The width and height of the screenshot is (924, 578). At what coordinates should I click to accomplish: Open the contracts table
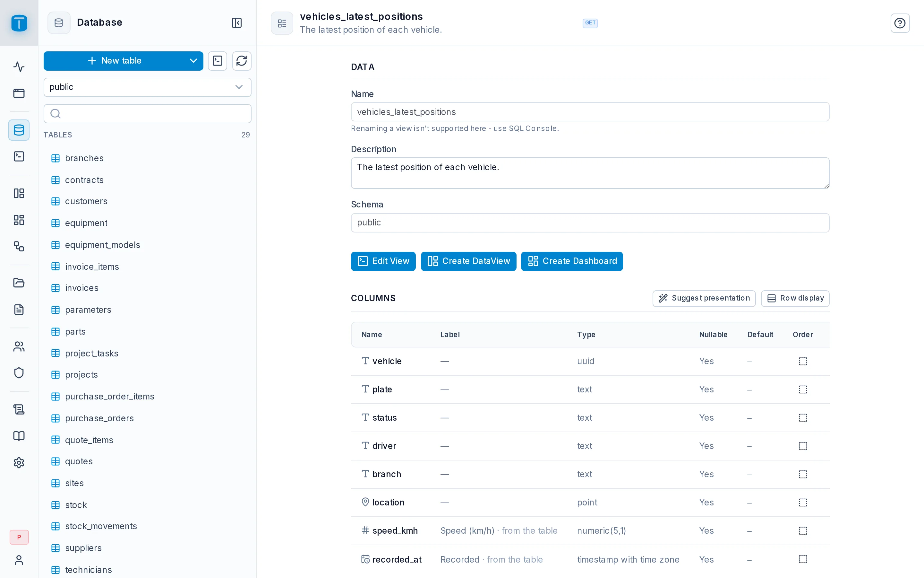(x=147, y=180)
